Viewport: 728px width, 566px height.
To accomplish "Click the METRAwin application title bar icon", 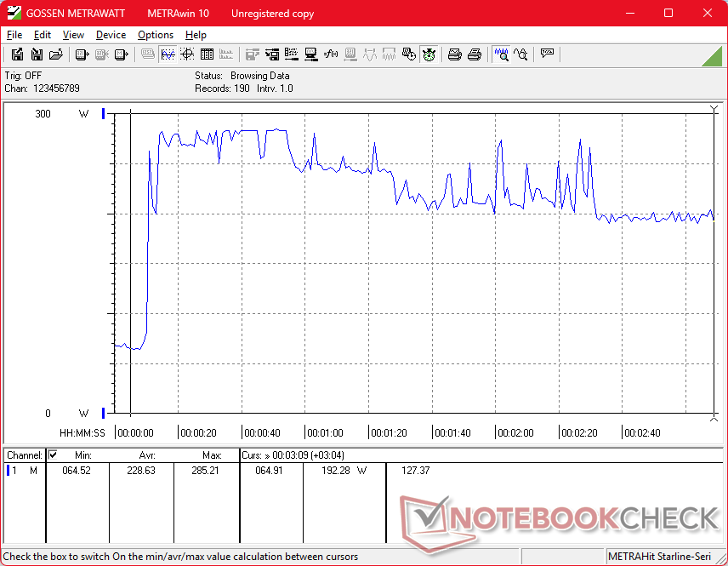I will click(14, 13).
